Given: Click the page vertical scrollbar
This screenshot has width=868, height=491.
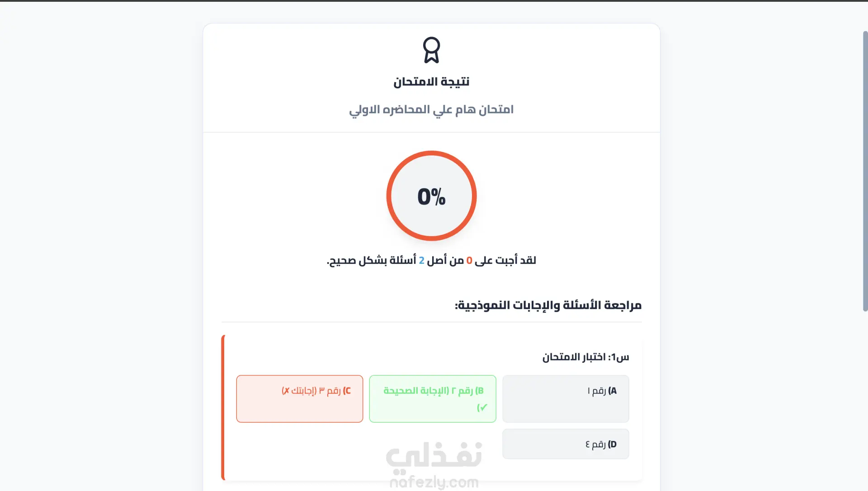Looking at the screenshot, I should click(865, 171).
